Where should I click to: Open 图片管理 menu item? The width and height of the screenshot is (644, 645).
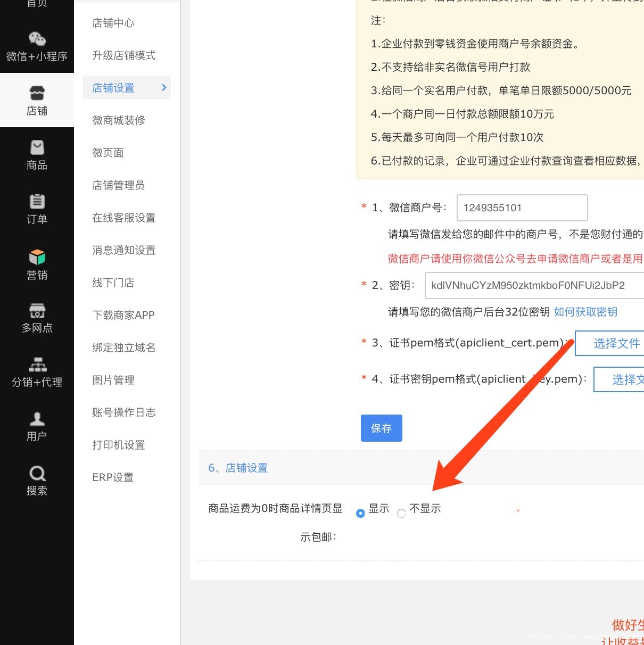113,380
